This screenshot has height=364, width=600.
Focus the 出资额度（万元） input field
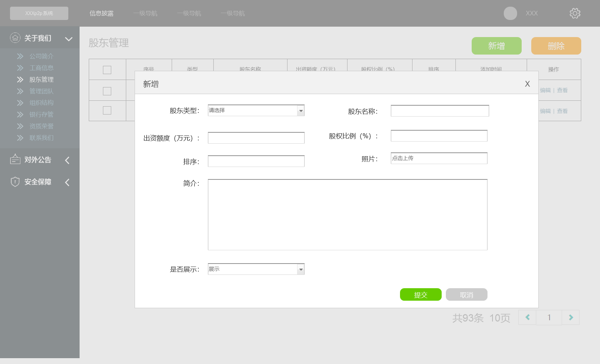click(x=256, y=138)
